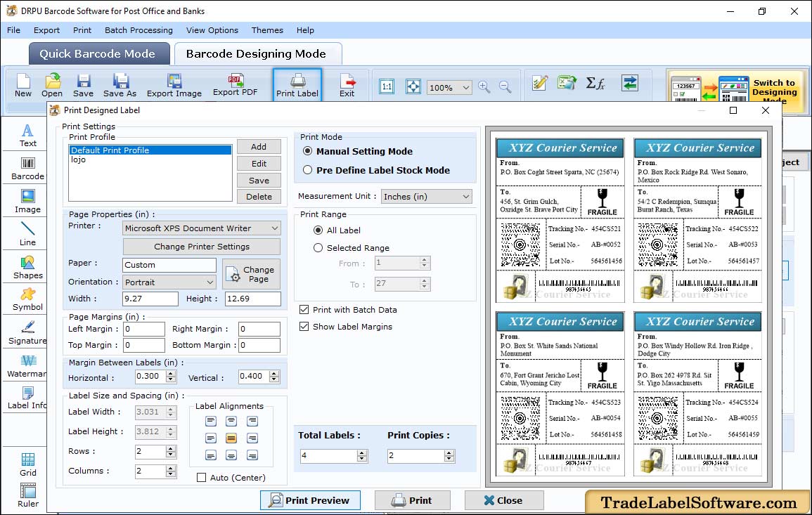Open the zoom percentage dropdown
This screenshot has height=515, width=812.
pos(449,87)
